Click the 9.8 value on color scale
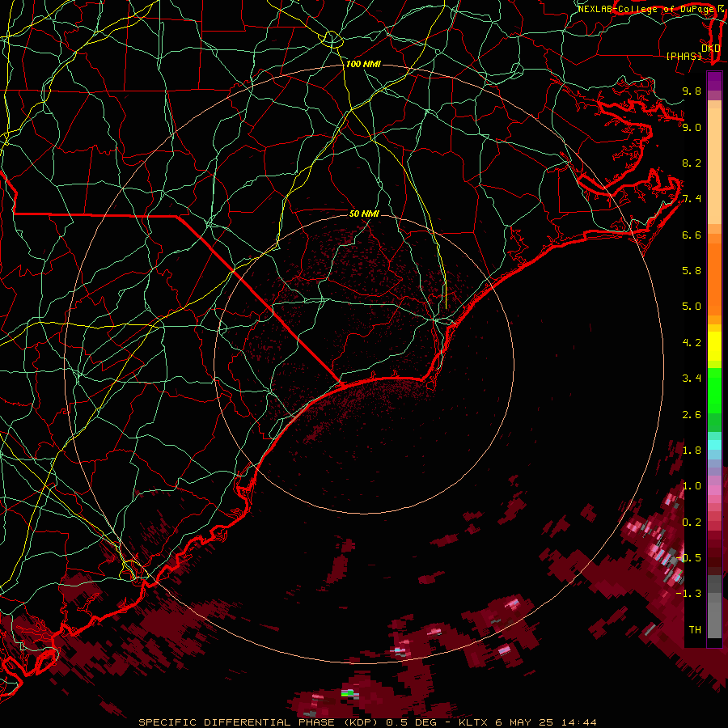Screen dimensions: 728x728 pyautogui.click(x=692, y=91)
